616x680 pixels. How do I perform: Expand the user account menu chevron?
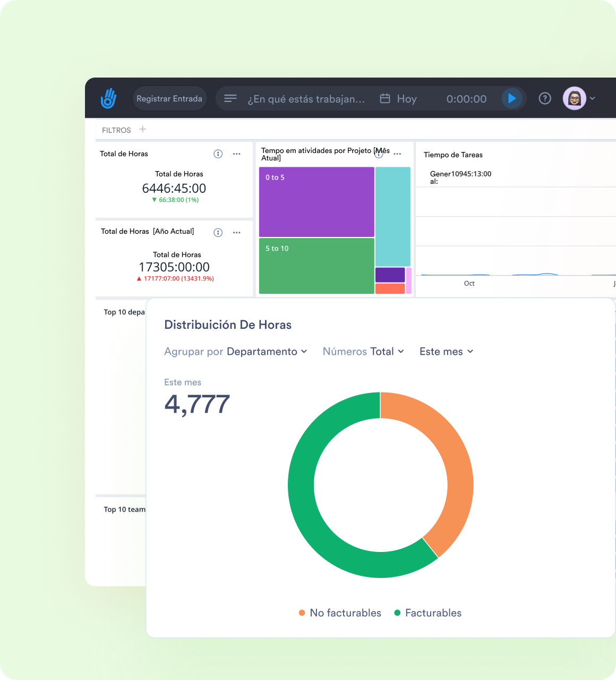pyautogui.click(x=593, y=98)
